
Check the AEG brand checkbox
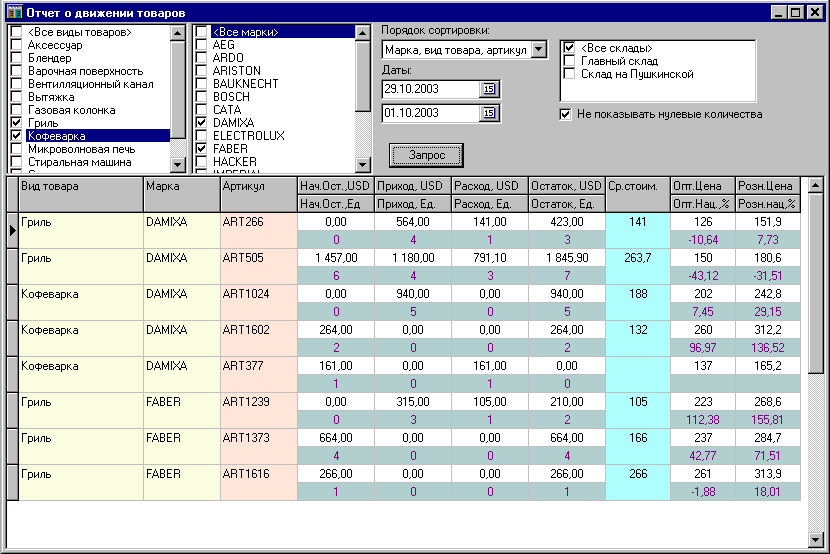pyautogui.click(x=201, y=45)
